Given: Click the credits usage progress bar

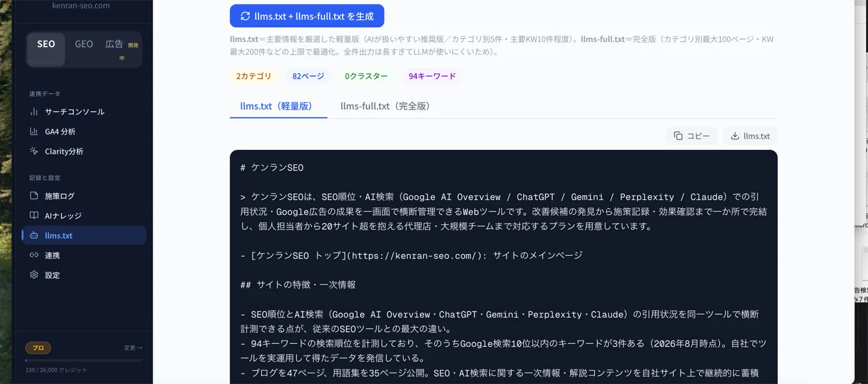Looking at the screenshot, I should 84,360.
